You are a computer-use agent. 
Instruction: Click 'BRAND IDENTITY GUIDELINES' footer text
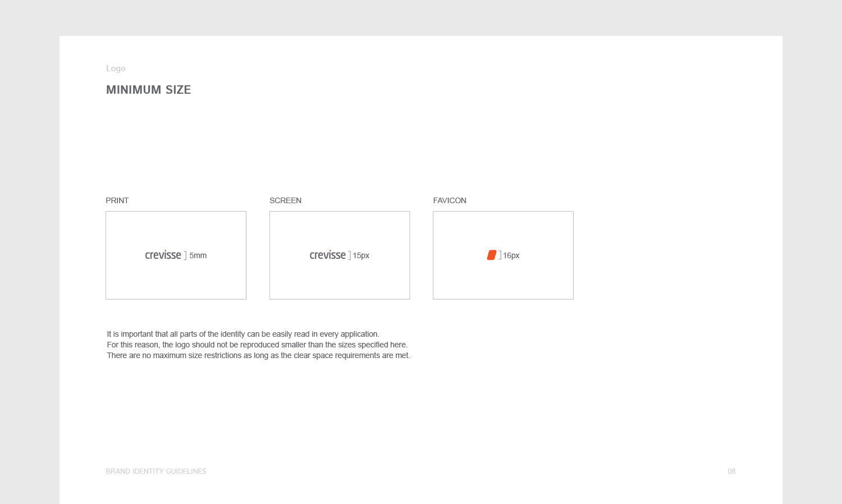coord(156,471)
